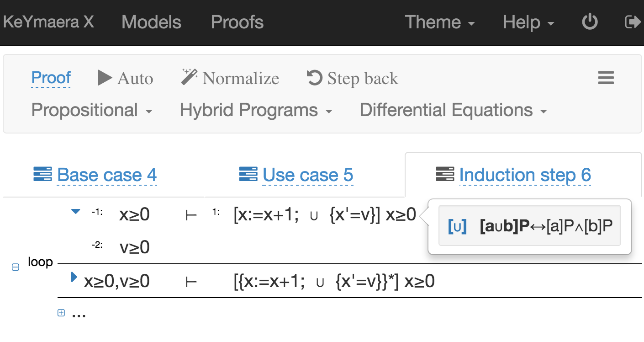The width and height of the screenshot is (644, 342).
Task: Open the hamburger menu icon on the toolbar
Action: 606,78
